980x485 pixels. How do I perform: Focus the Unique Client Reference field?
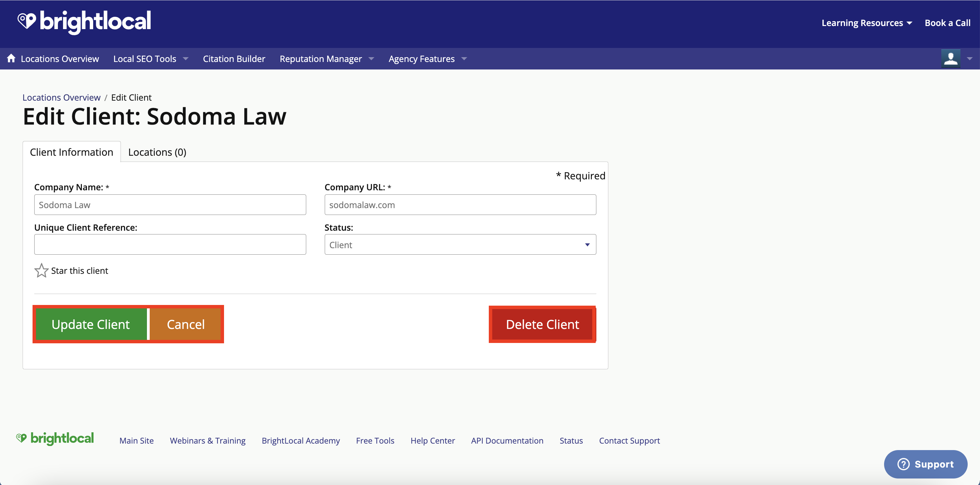click(x=170, y=244)
